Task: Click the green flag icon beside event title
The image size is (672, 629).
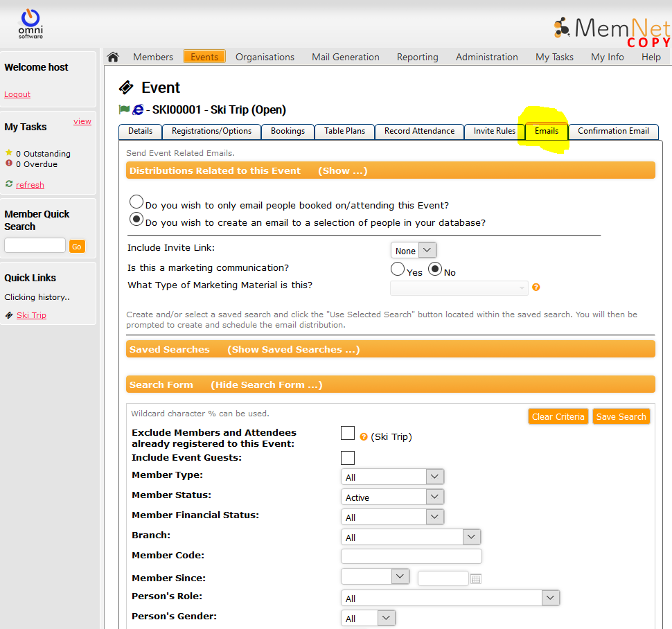Action: (x=125, y=109)
